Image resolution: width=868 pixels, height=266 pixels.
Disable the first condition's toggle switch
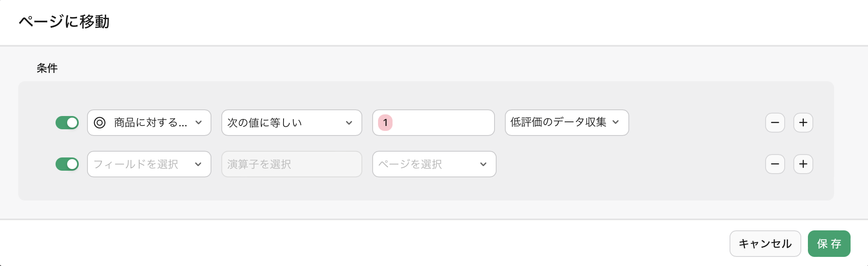coord(67,123)
